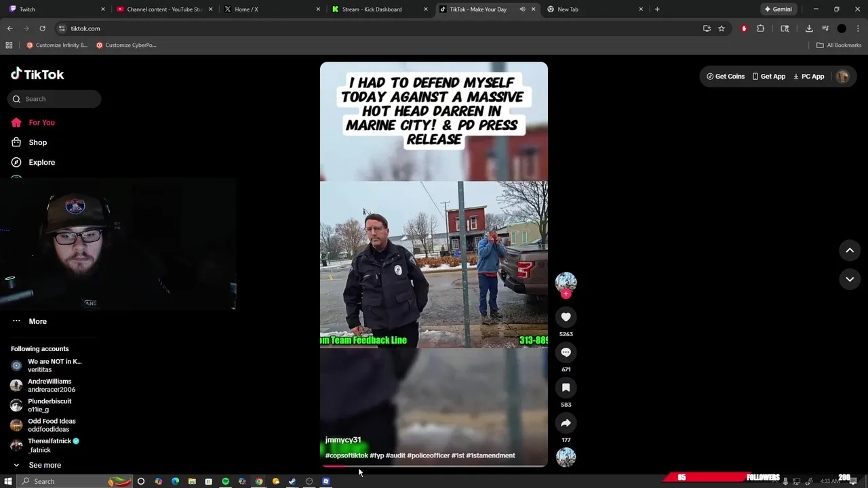Click the Get App button
The image size is (868, 488).
pyautogui.click(x=769, y=77)
